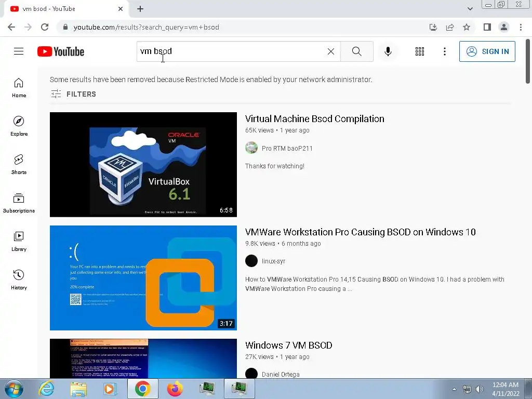
Task: Start voice search with microphone icon
Action: pyautogui.click(x=388, y=51)
